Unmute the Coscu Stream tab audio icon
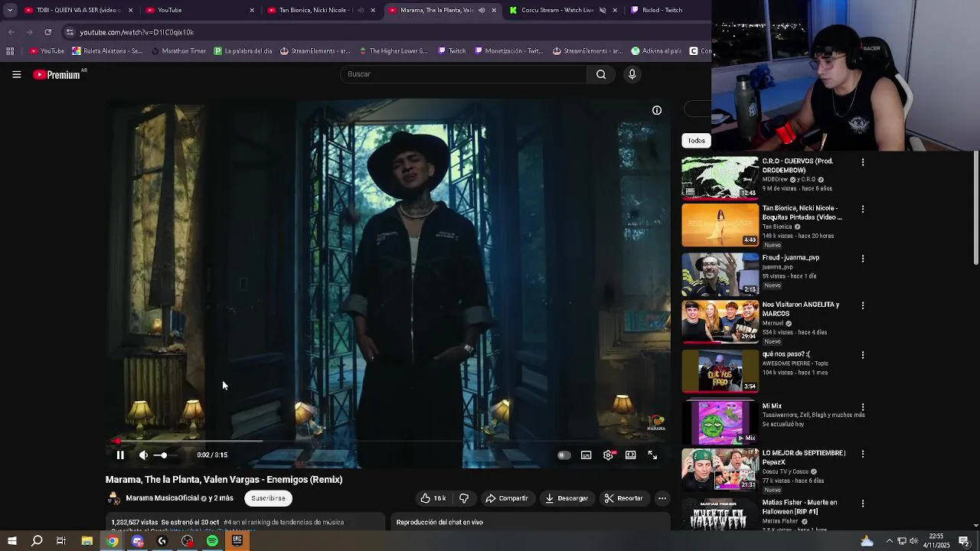This screenshot has width=980, height=551. coord(603,10)
